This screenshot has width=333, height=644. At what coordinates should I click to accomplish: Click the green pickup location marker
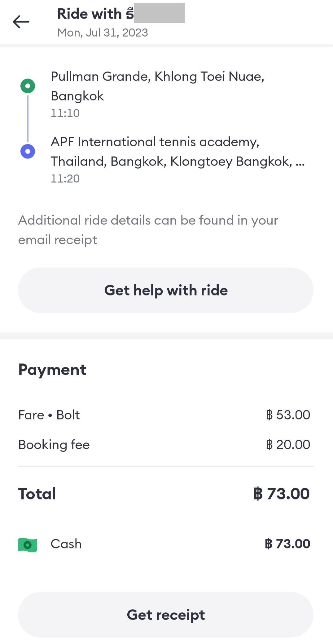[28, 86]
